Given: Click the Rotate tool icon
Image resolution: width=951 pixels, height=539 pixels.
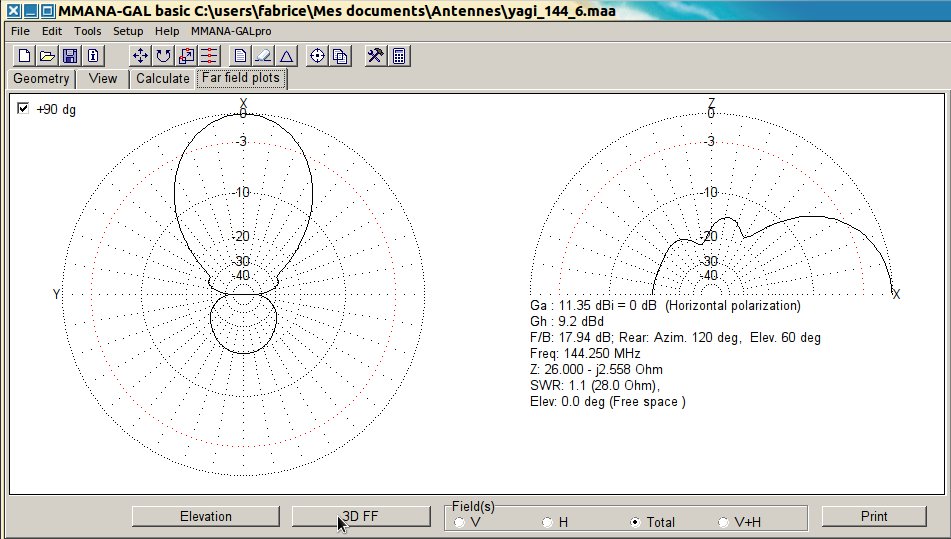Looking at the screenshot, I should [163, 56].
